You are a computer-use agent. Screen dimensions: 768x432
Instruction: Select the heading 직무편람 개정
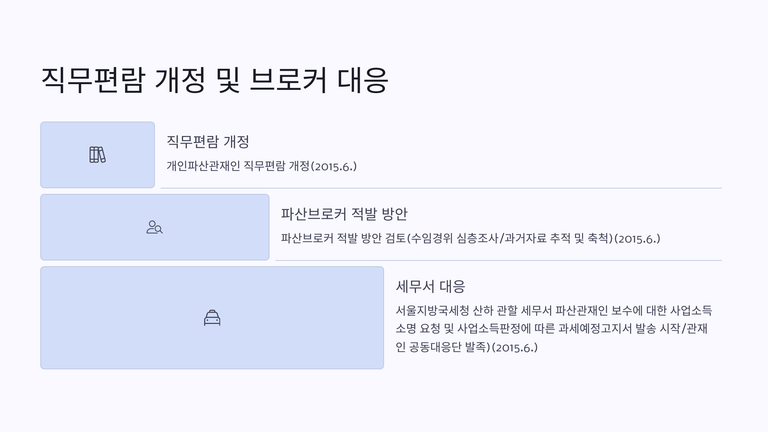pos(207,142)
